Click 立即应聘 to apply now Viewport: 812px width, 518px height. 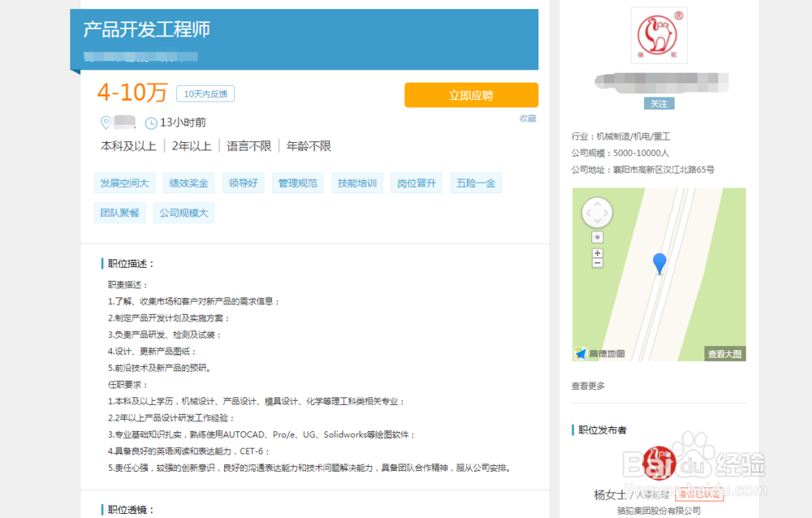(x=471, y=94)
